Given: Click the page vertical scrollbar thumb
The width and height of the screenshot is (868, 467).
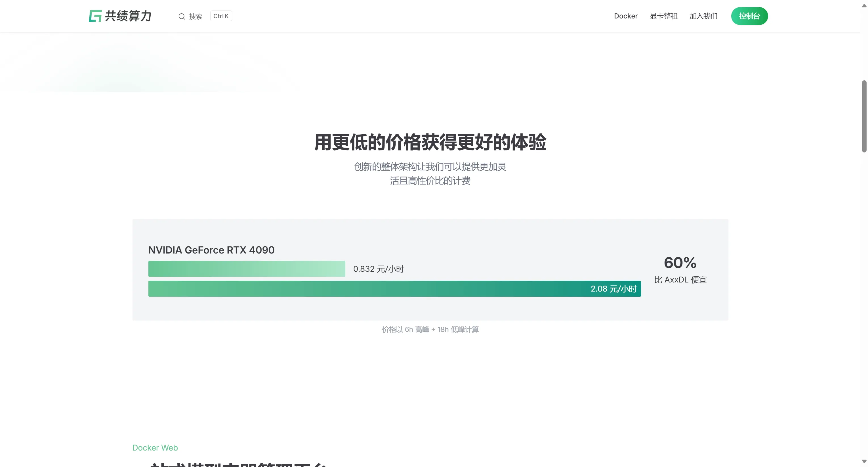Looking at the screenshot, I should point(864,116).
